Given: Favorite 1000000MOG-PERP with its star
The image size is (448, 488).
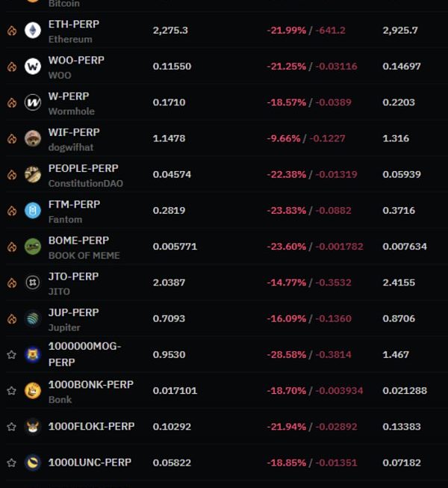Looking at the screenshot, I should pos(11,354).
